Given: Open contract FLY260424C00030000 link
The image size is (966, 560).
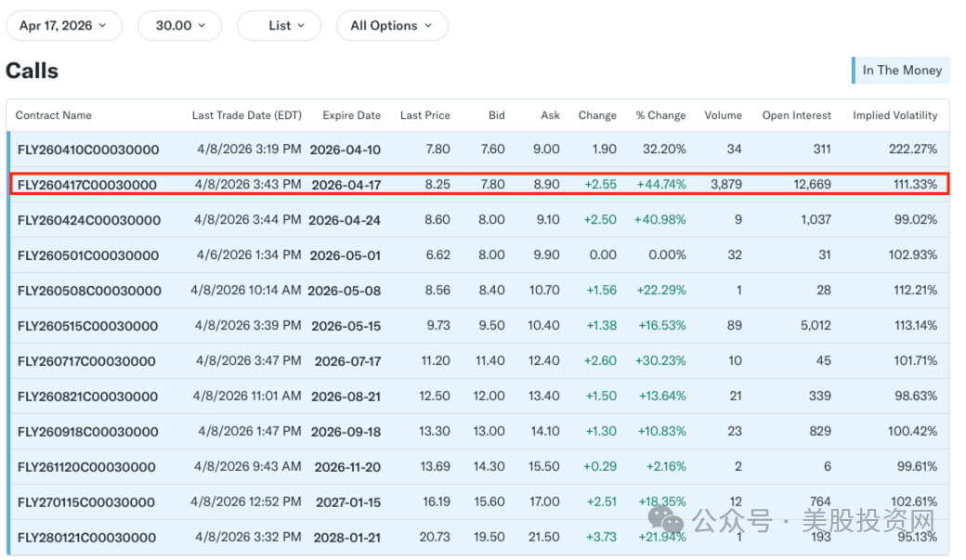Looking at the screenshot, I should [89, 220].
